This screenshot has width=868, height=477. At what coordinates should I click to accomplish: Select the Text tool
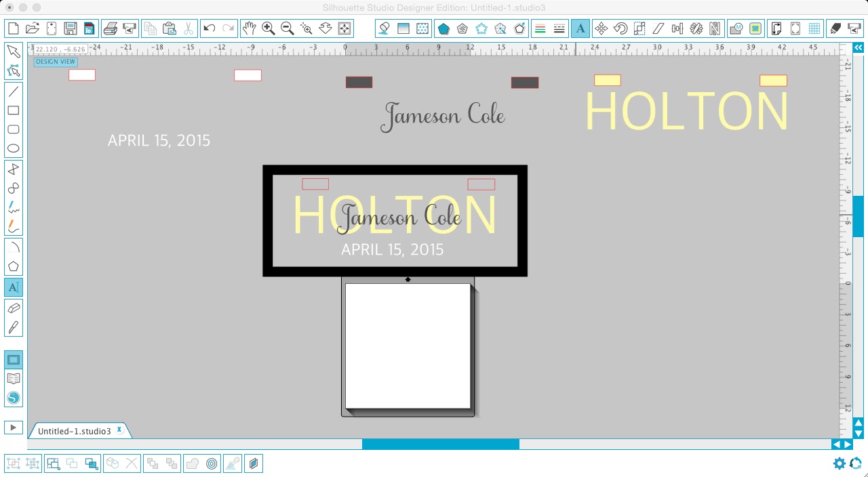[13, 287]
